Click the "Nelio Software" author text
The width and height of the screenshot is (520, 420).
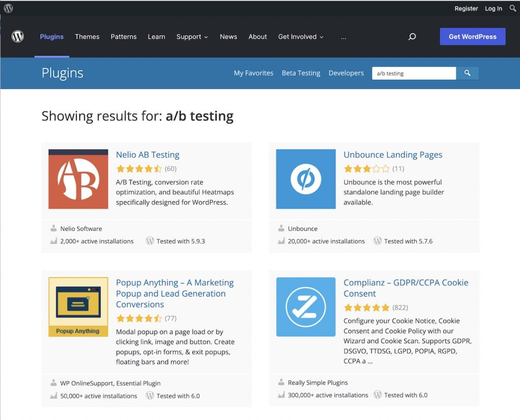(x=81, y=229)
